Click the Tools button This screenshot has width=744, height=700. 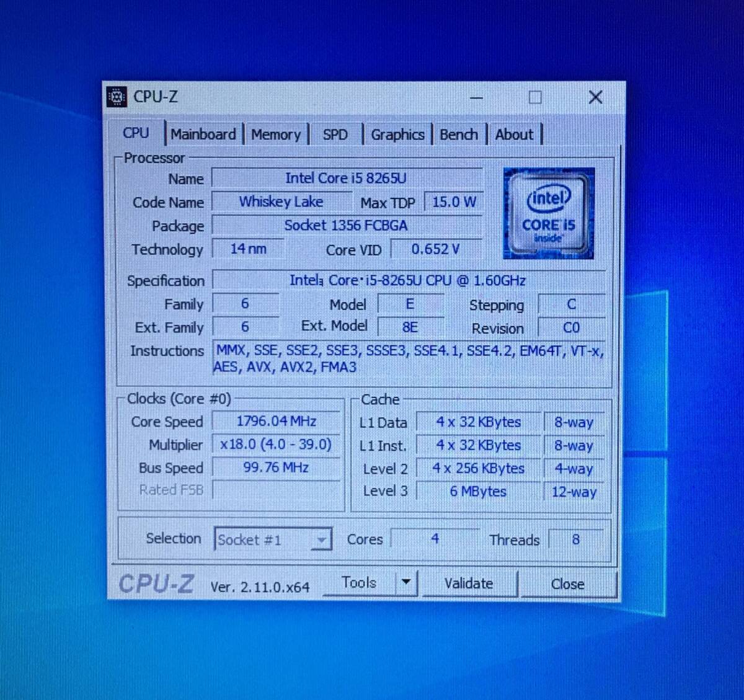coord(360,583)
